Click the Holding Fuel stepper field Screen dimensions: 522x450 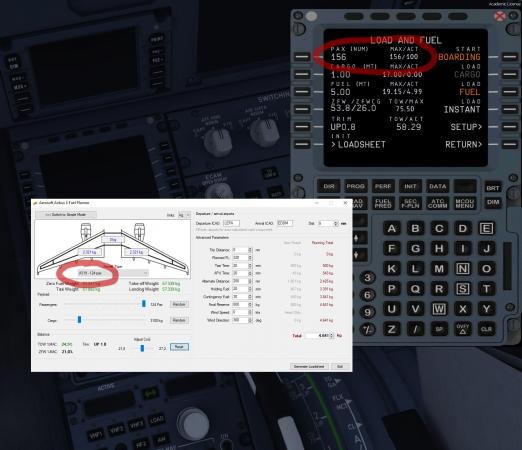(x=242, y=289)
